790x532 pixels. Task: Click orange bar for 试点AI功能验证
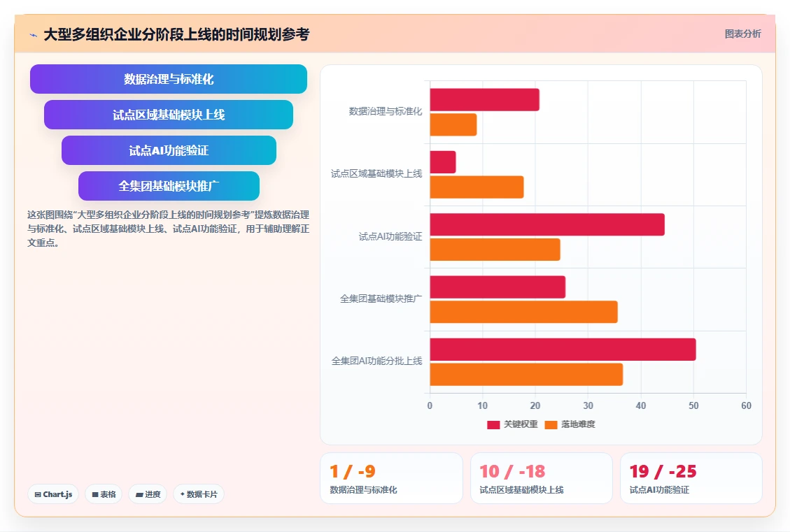tap(495, 250)
